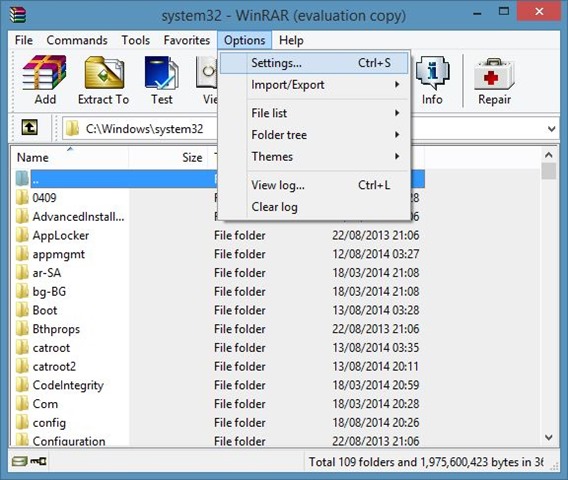
Task: Select Clear log menu entry
Action: pos(314,207)
